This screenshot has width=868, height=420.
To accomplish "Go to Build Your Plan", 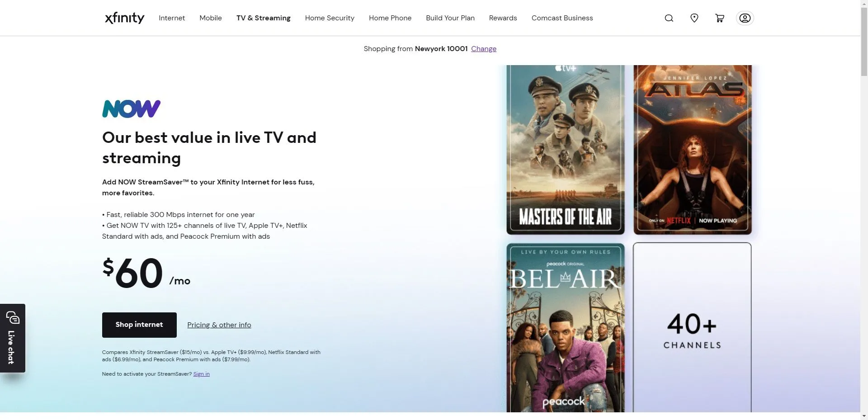I will tap(450, 18).
